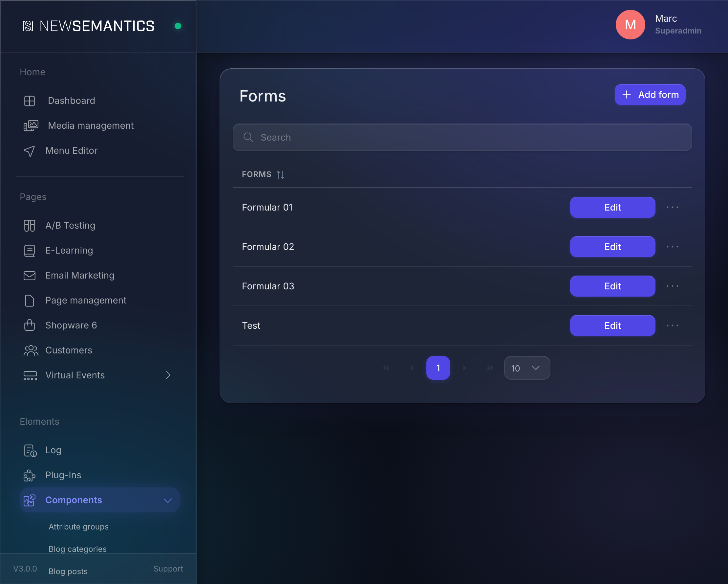Click the E-Learning icon

coord(30,250)
